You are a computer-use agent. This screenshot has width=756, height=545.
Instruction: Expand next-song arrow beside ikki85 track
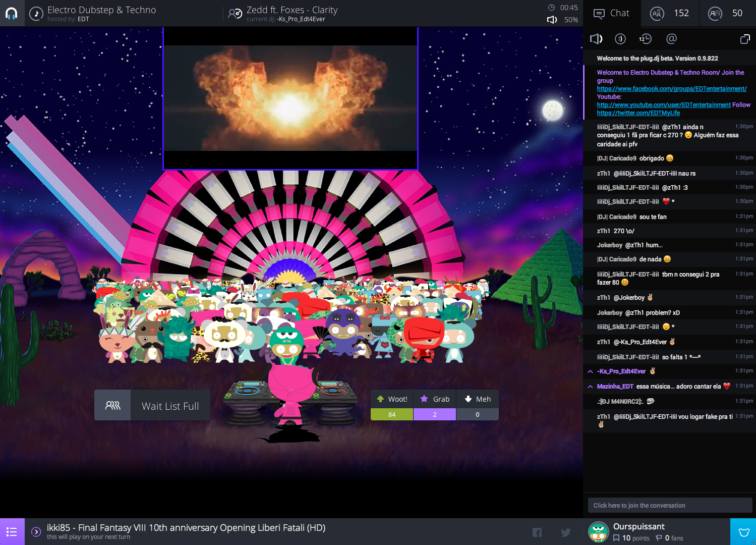(36, 531)
